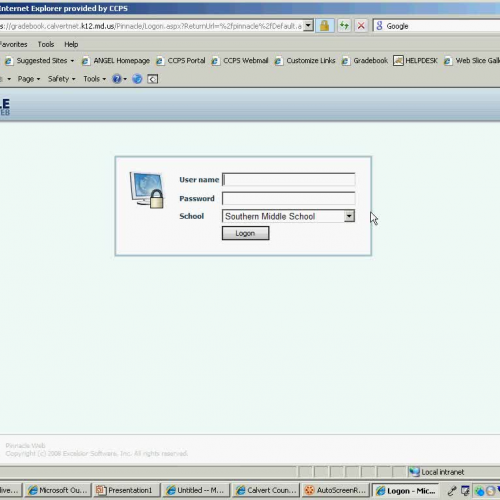The height and width of the screenshot is (500, 500).
Task: Click the Gradebook favorite page icon
Action: 346,61
